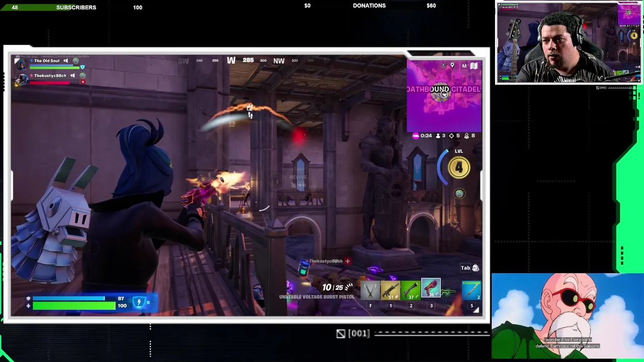Click the REVIVE prompt in the game view
Screen dimensions: 644x362
tap(298, 177)
